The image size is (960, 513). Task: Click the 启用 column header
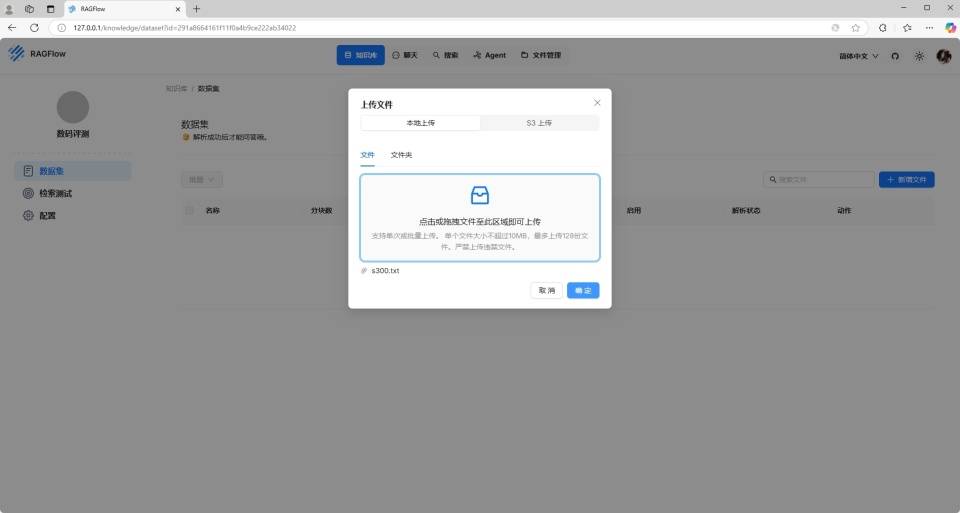click(x=634, y=211)
